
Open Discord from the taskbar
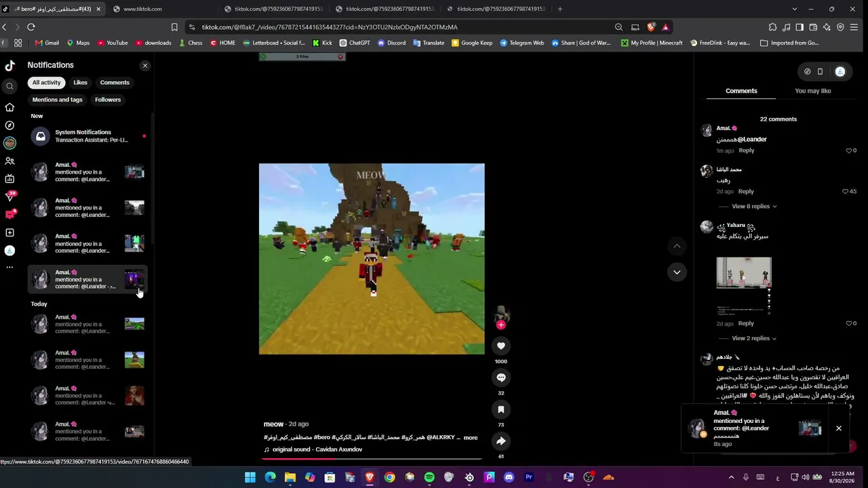[x=509, y=477]
